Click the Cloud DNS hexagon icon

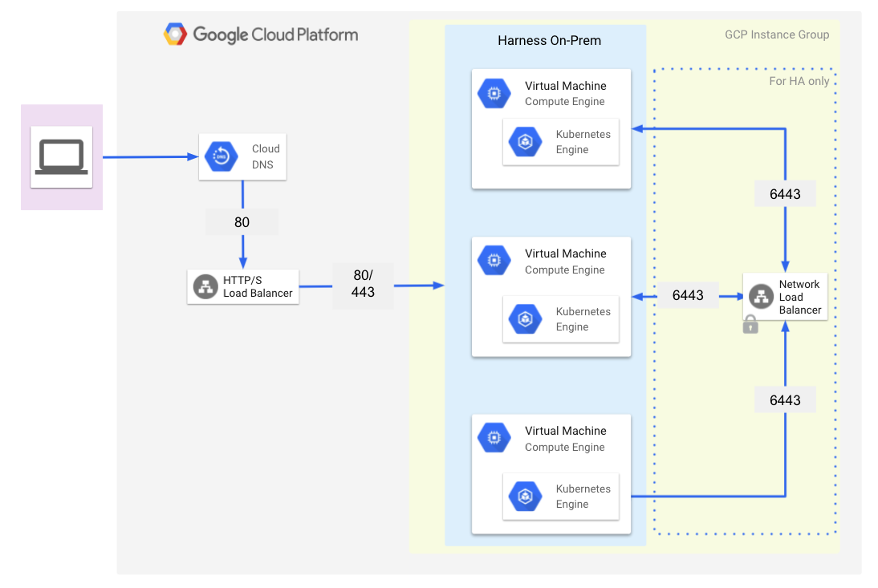[x=222, y=156]
